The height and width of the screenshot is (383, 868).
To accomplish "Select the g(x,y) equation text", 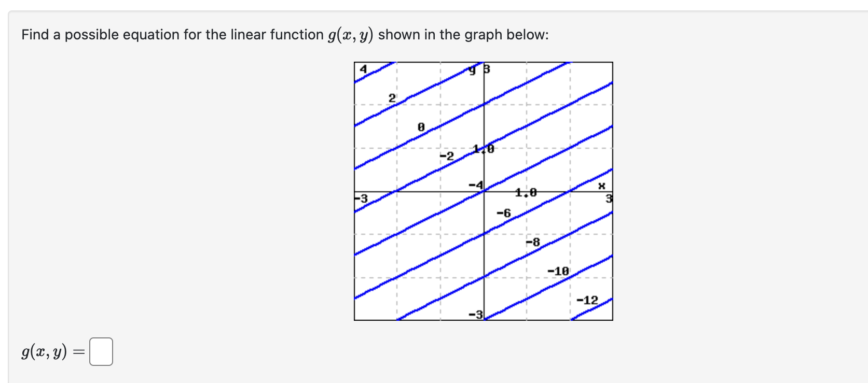I will (x=44, y=351).
